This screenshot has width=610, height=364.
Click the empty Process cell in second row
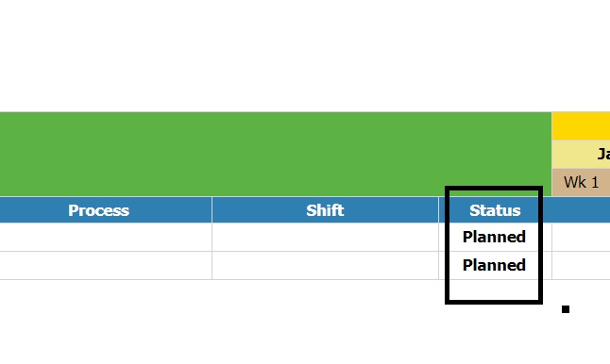pos(106,265)
